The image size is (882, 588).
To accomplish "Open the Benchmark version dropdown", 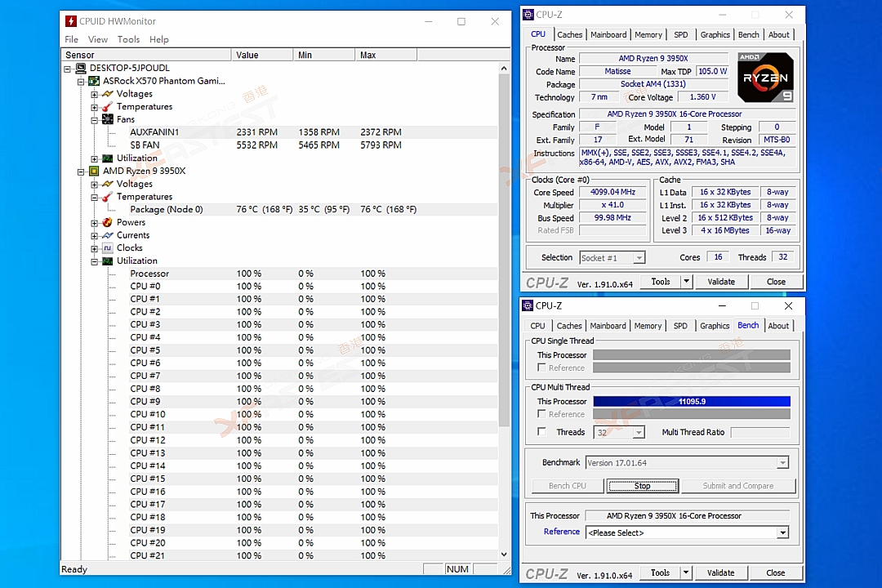I will pos(782,462).
